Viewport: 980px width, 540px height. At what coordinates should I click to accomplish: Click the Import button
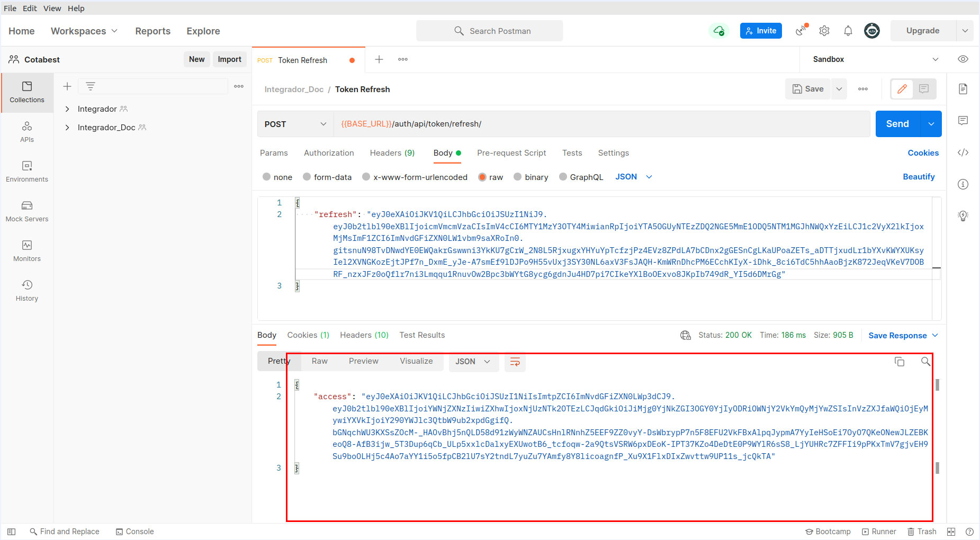pos(229,59)
